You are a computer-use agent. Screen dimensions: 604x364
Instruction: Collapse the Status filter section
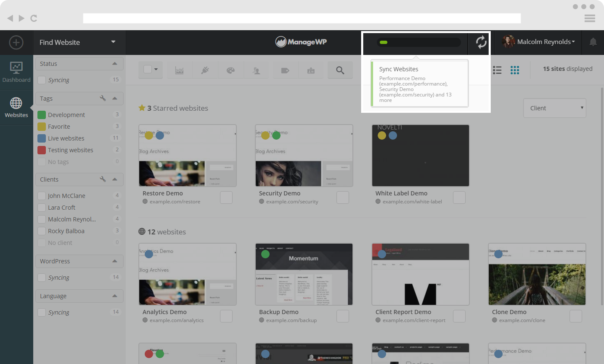pyautogui.click(x=115, y=63)
